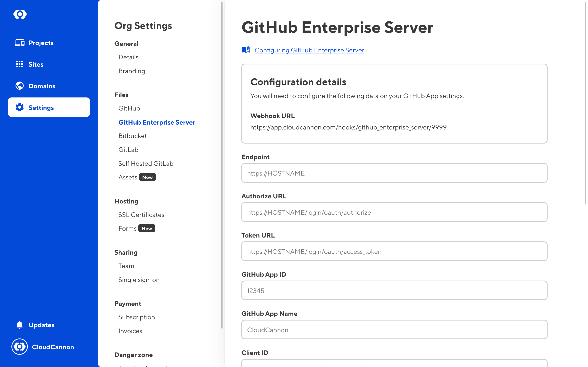Focus the Endpoint input field
The height and width of the screenshot is (367, 588).
coord(394,173)
